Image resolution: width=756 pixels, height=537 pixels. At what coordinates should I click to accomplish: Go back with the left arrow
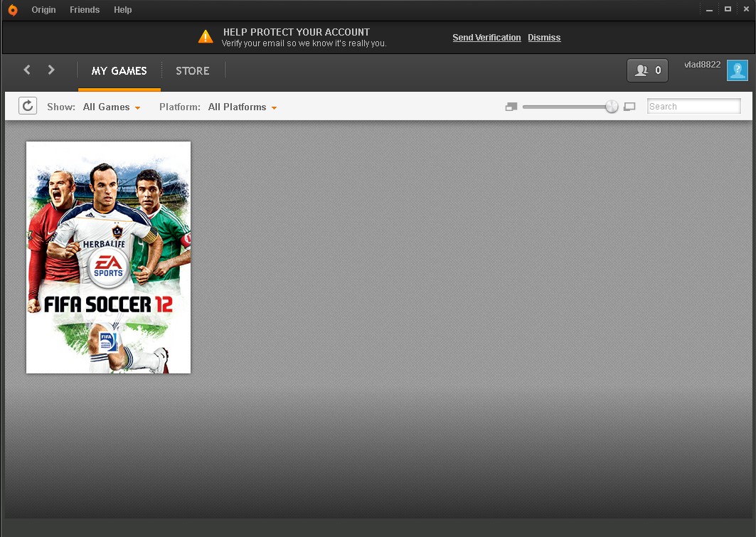(x=27, y=70)
